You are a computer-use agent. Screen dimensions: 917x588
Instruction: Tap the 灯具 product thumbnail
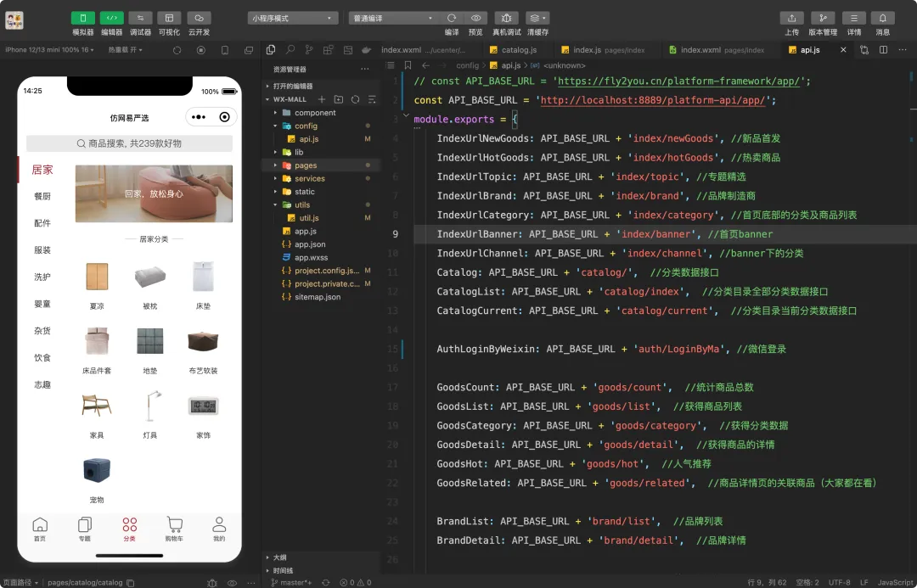point(150,406)
